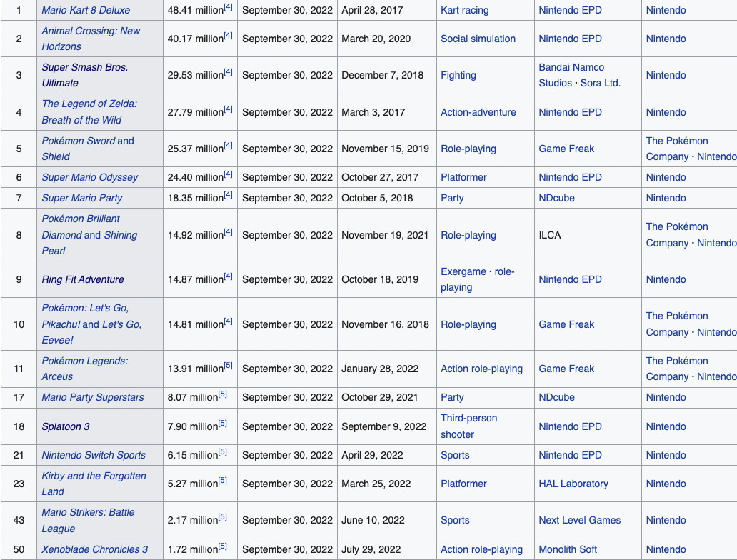Open Bandai Namco Studios developer link
The image size is (737, 560).
coord(571,75)
